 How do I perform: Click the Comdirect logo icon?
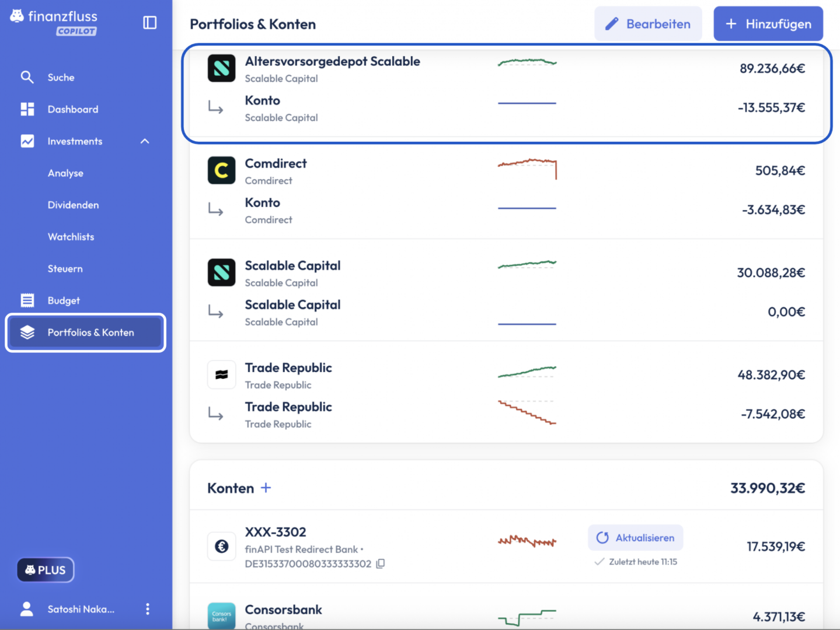[222, 170]
